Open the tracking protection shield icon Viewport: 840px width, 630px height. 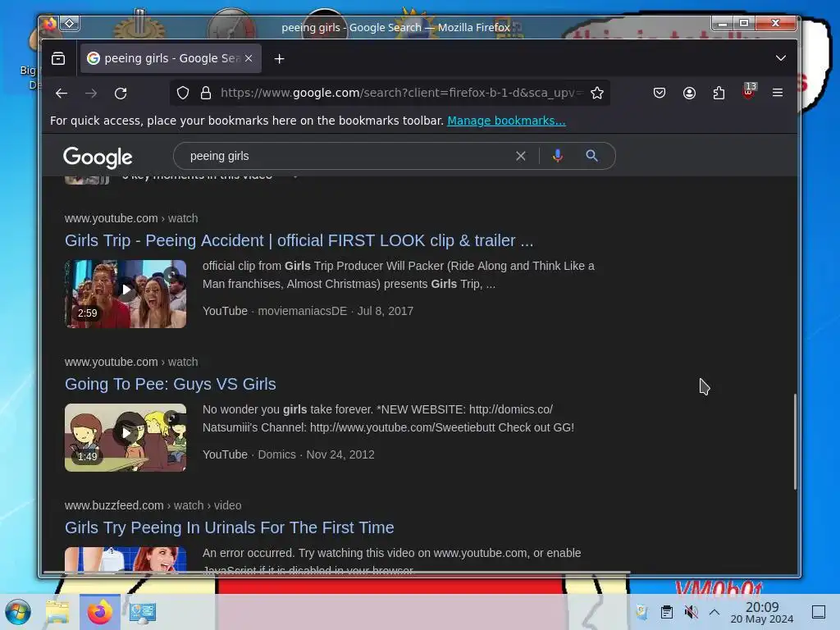(x=183, y=93)
